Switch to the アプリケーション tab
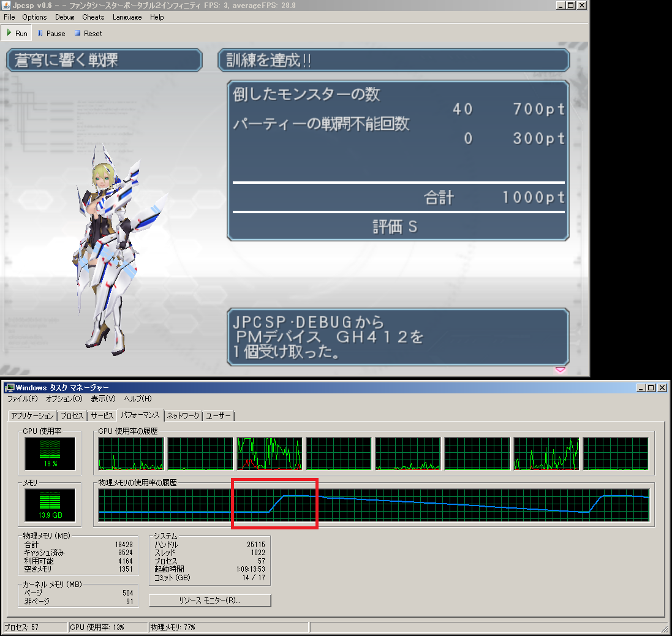672x636 pixels. pyautogui.click(x=32, y=416)
